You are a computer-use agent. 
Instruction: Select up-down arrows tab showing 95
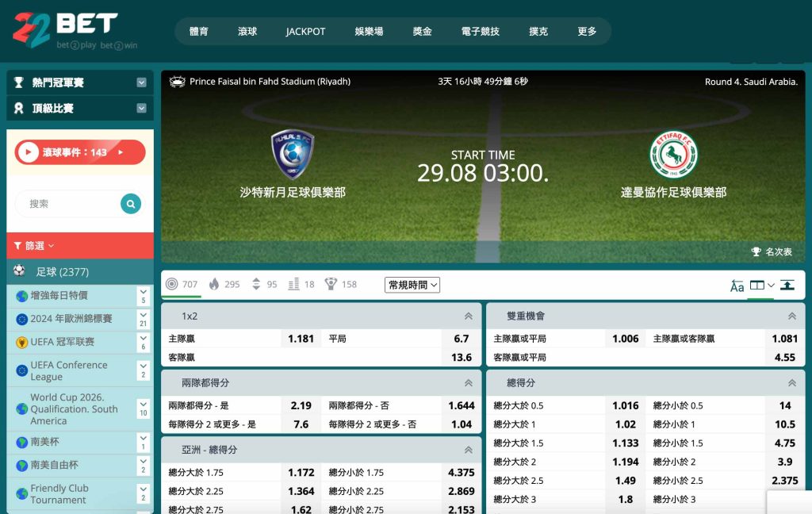264,284
